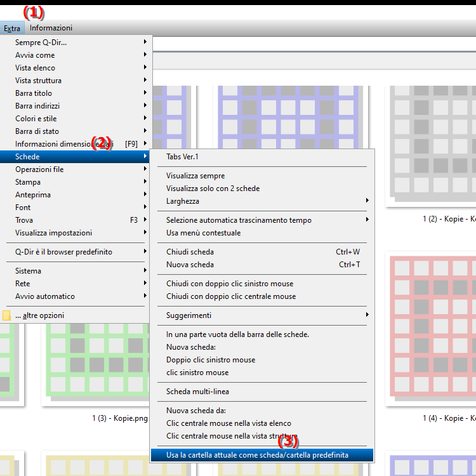Open Vista elenco submenu

point(75,68)
